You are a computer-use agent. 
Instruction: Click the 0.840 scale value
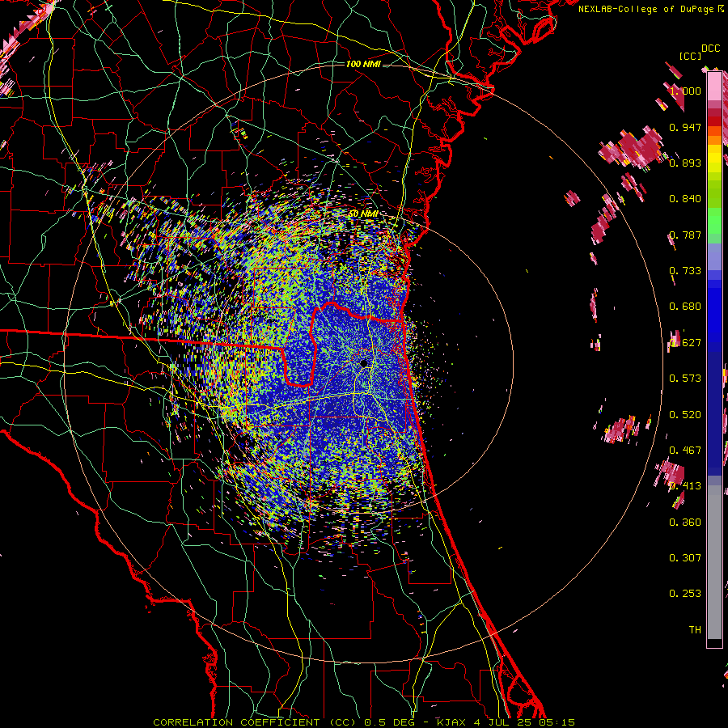pos(685,199)
